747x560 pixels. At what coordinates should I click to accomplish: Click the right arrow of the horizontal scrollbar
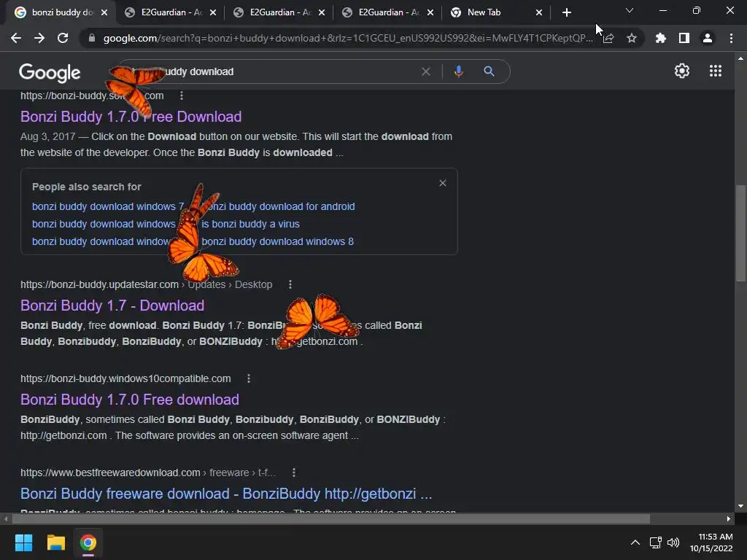coord(729,518)
